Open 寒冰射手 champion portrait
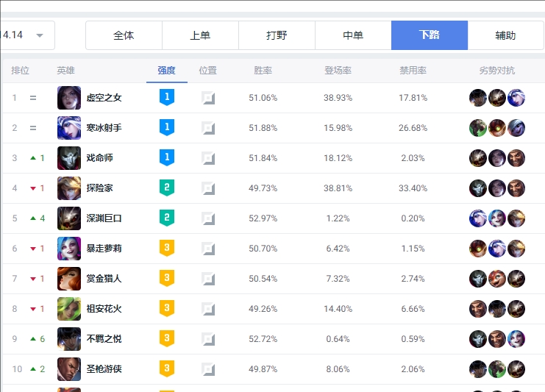 pos(69,128)
